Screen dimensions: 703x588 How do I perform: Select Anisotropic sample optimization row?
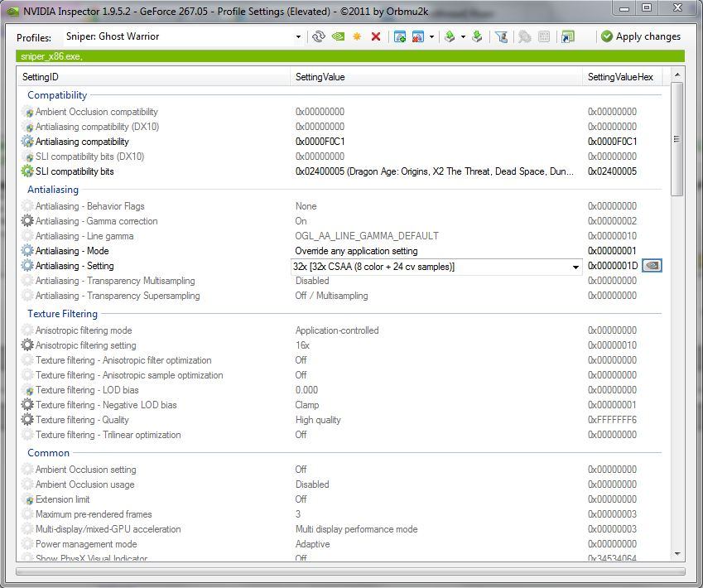click(x=341, y=375)
